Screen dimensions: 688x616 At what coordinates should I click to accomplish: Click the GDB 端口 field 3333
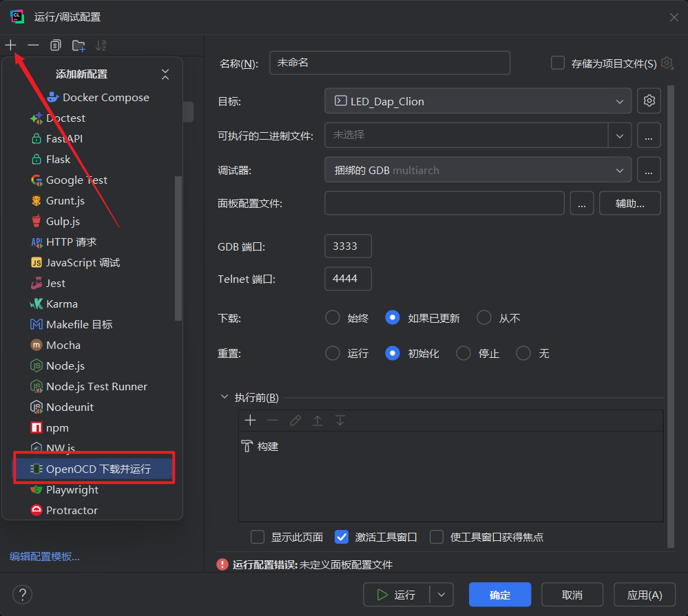(348, 246)
